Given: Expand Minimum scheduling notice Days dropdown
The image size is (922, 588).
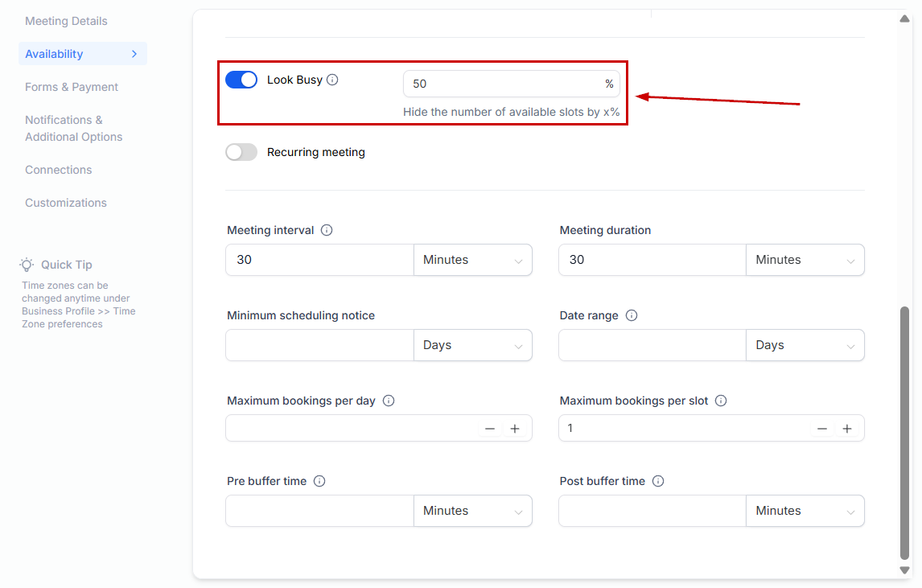Looking at the screenshot, I should coord(472,345).
